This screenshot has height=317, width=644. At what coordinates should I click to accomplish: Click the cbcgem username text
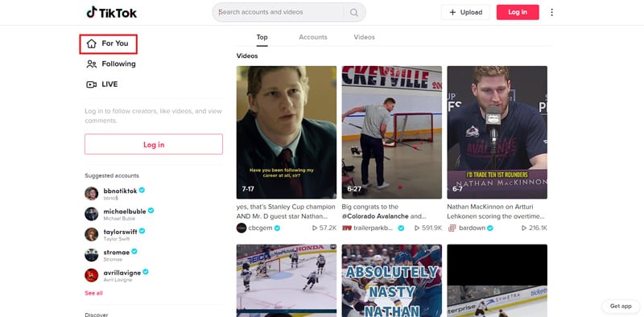pyautogui.click(x=260, y=228)
